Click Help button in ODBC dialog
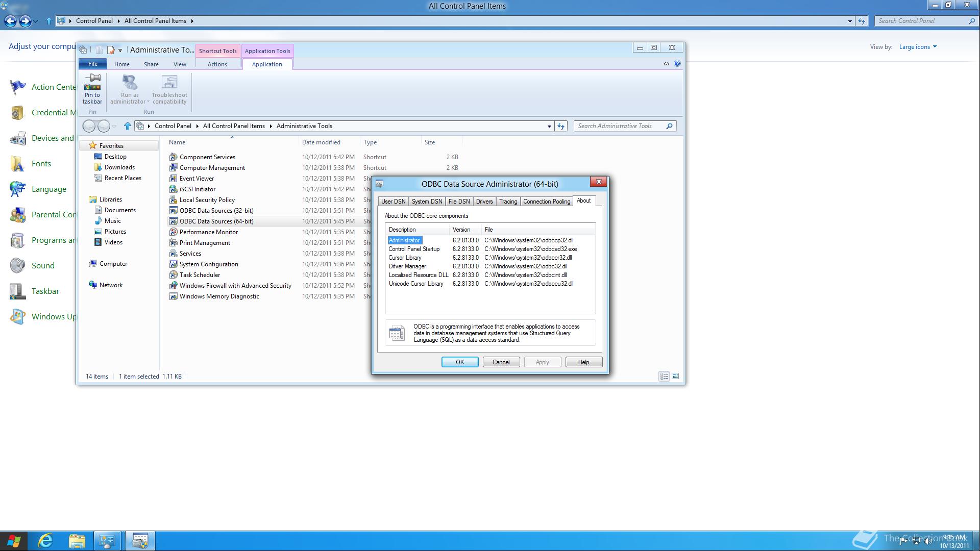The height and width of the screenshot is (551, 980). [x=584, y=362]
